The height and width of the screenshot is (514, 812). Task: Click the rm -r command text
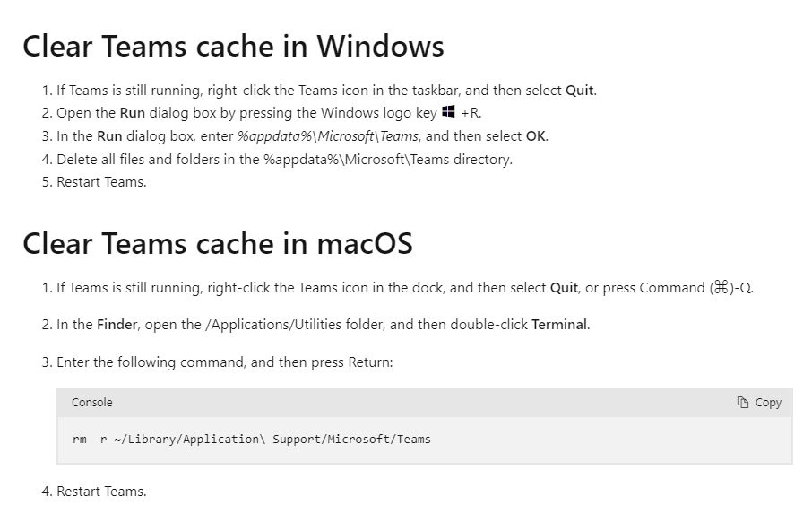tap(252, 440)
